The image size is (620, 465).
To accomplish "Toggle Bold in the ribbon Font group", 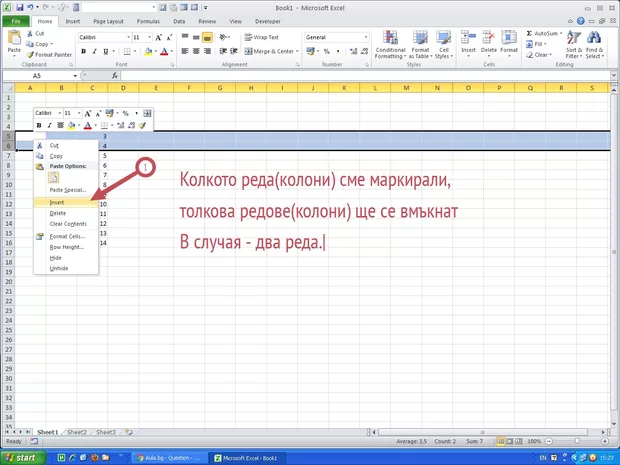I will (x=83, y=51).
